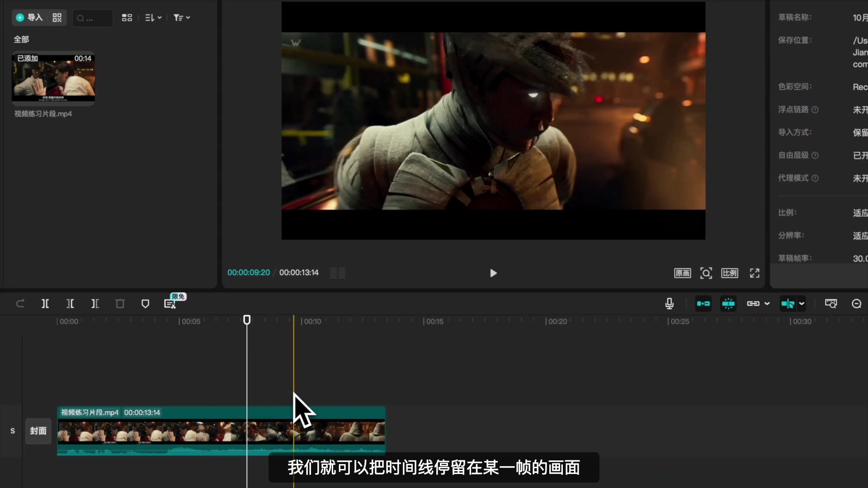Click the 视频练习片段.mp4 file name in media panel
Screen dimensions: 868x488
pyautogui.click(x=43, y=114)
